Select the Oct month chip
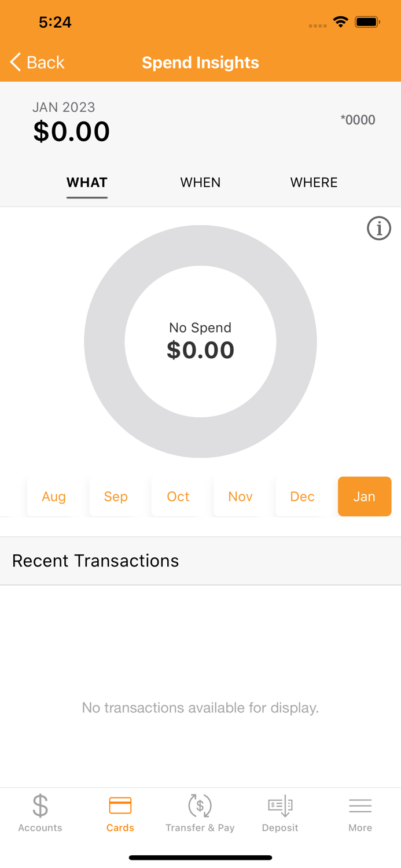Viewport: 401px width, 868px height. (x=178, y=496)
